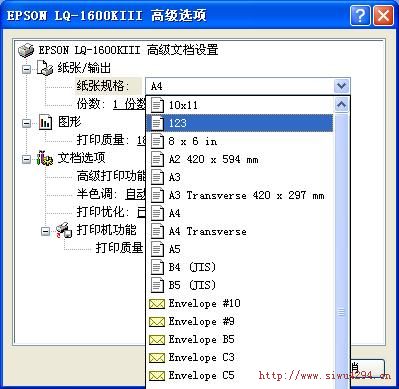Image resolution: width=399 pixels, height=389 pixels.
Task: Click the 纸张/输出 tree label
Action: [x=84, y=68]
